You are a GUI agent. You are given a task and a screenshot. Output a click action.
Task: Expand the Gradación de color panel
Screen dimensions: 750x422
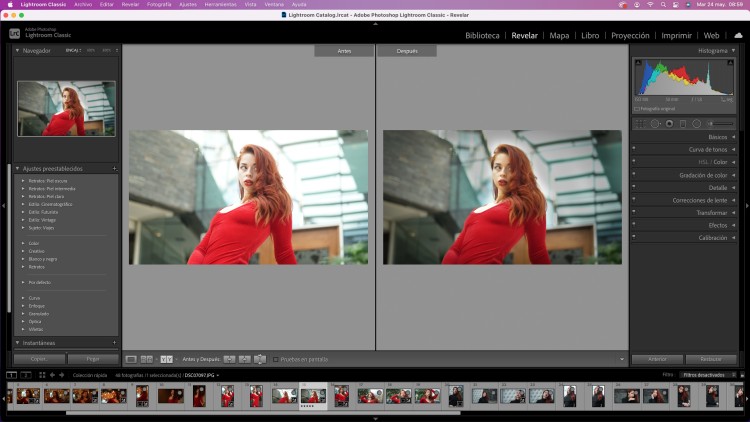(x=733, y=175)
